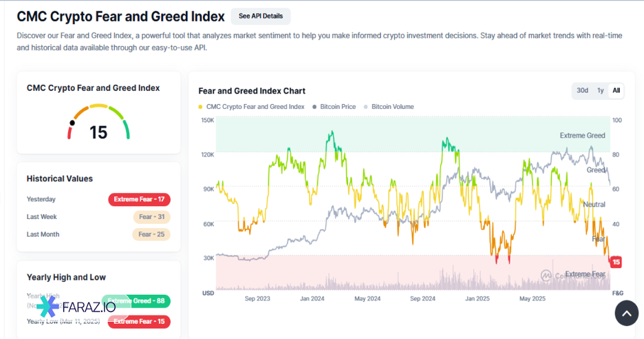
Task: Click the CoinMarketCap watermark logo in chart
Action: pyautogui.click(x=547, y=275)
